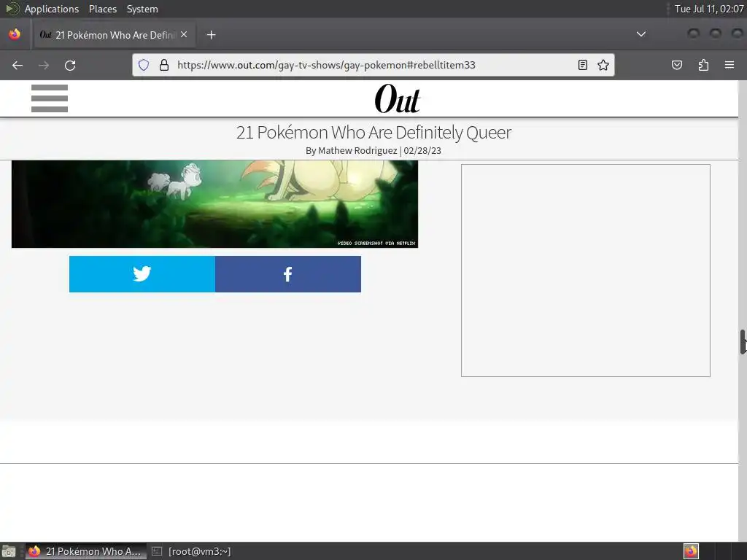The width and height of the screenshot is (747, 560).
Task: Save page to Pocket
Action: coord(677,65)
